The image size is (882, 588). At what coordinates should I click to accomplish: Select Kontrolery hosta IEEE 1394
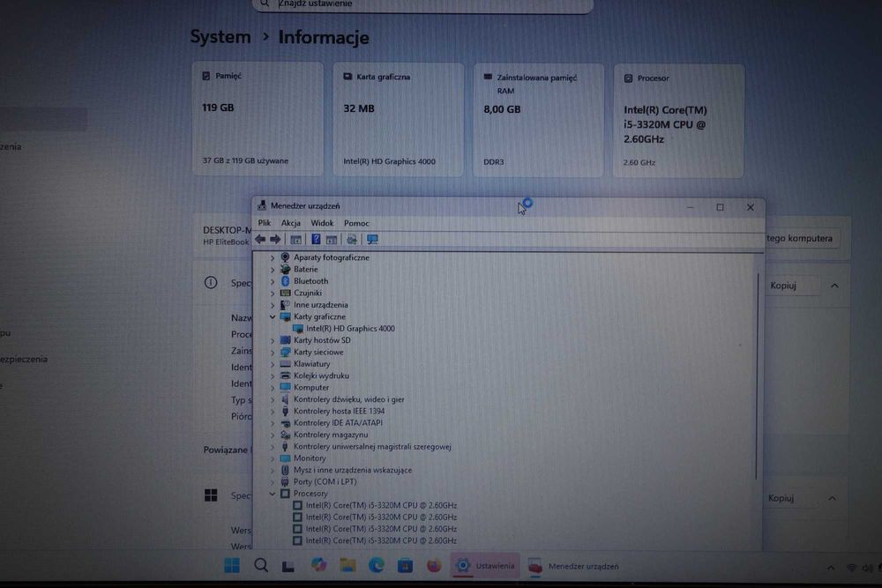click(x=340, y=411)
